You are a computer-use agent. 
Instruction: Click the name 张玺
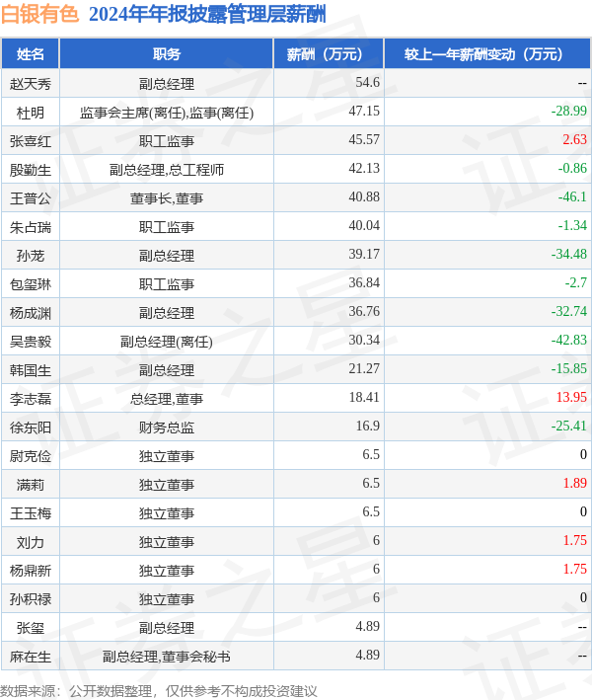pyautogui.click(x=31, y=628)
